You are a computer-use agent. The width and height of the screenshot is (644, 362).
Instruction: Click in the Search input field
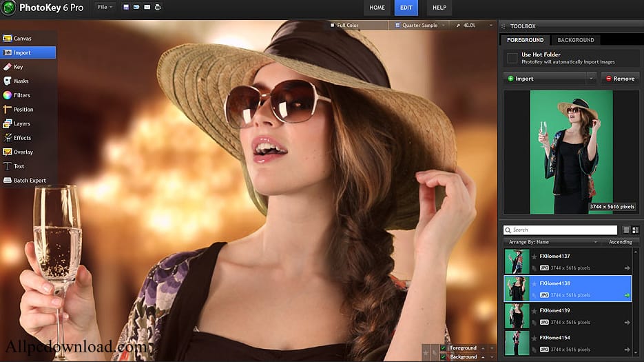[561, 230]
